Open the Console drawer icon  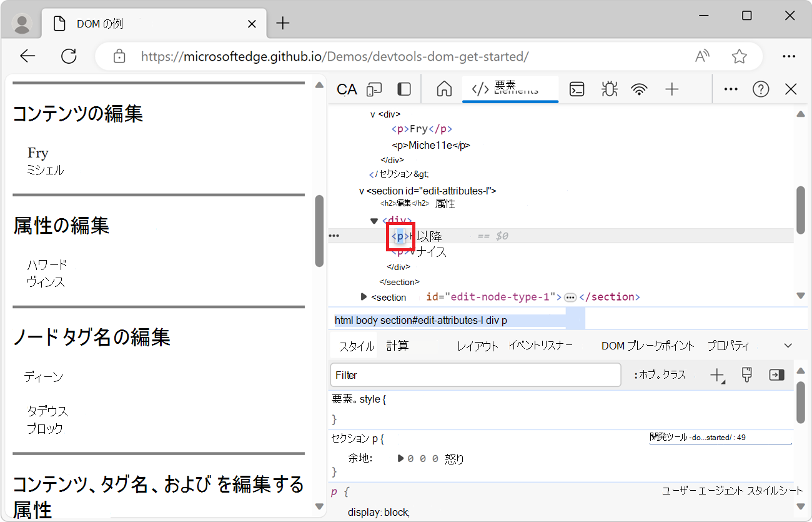coord(577,89)
